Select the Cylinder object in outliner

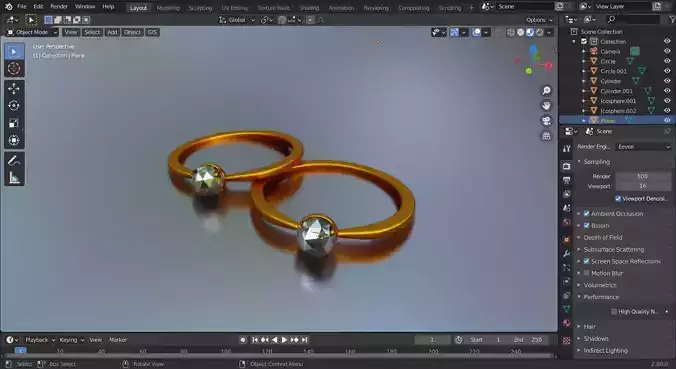click(611, 81)
